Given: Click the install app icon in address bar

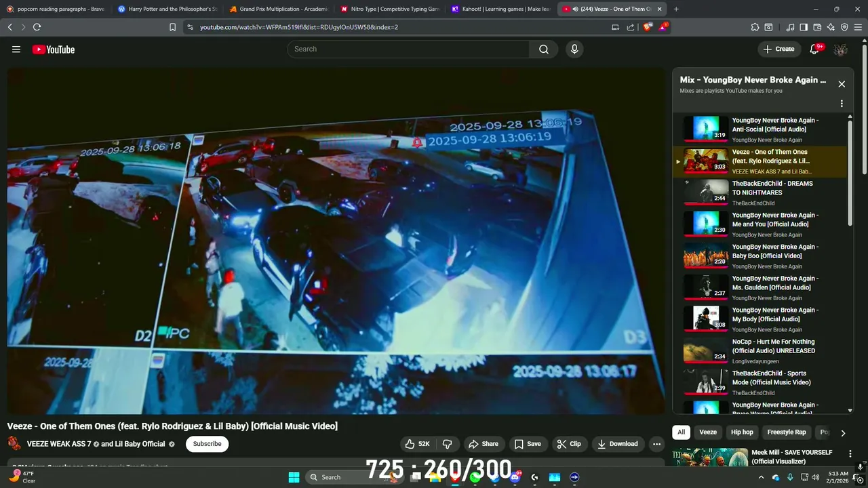Looking at the screenshot, I should tap(615, 27).
